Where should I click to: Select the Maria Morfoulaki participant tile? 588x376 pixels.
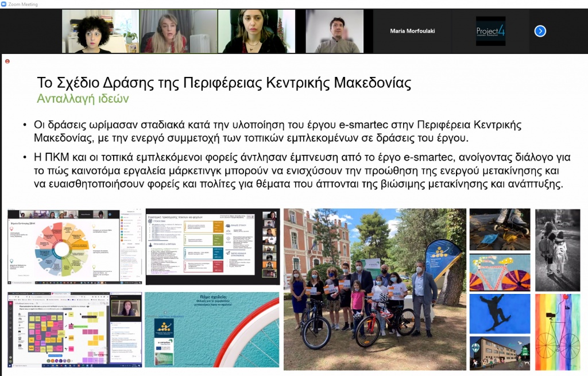pyautogui.click(x=412, y=31)
